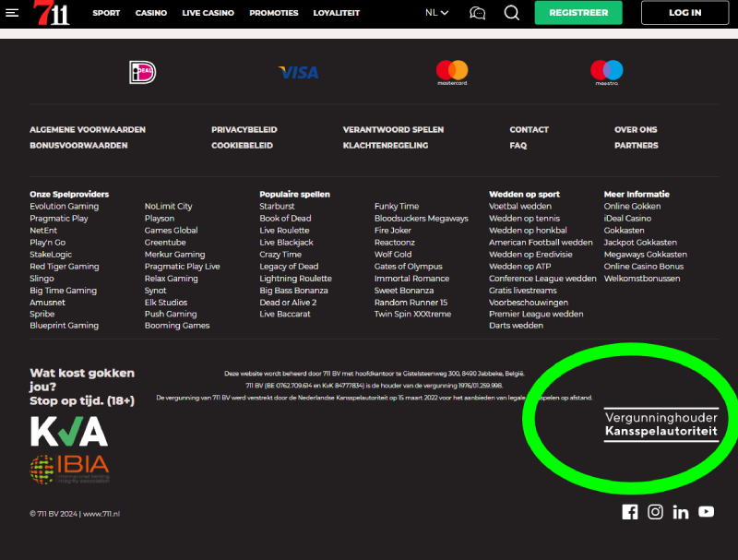Open the Instagram icon

pyautogui.click(x=655, y=511)
